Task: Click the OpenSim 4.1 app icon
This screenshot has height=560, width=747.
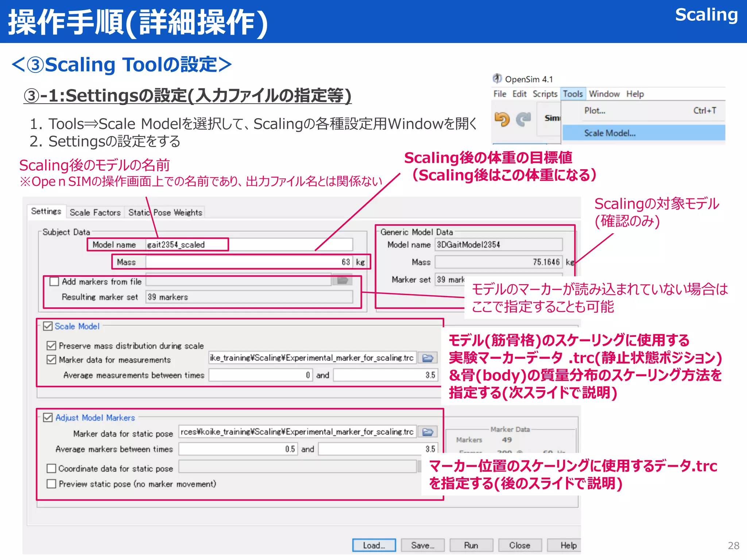Action: click(497, 78)
